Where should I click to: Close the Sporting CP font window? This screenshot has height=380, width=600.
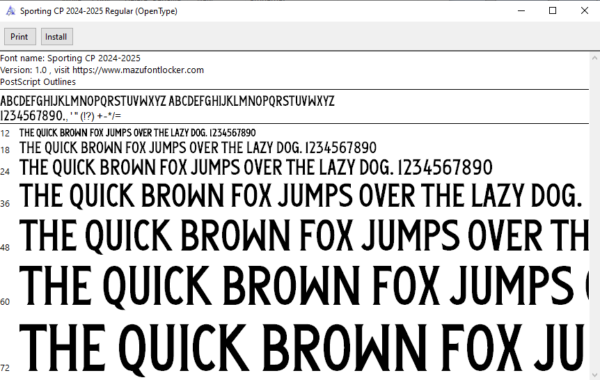coord(584,11)
